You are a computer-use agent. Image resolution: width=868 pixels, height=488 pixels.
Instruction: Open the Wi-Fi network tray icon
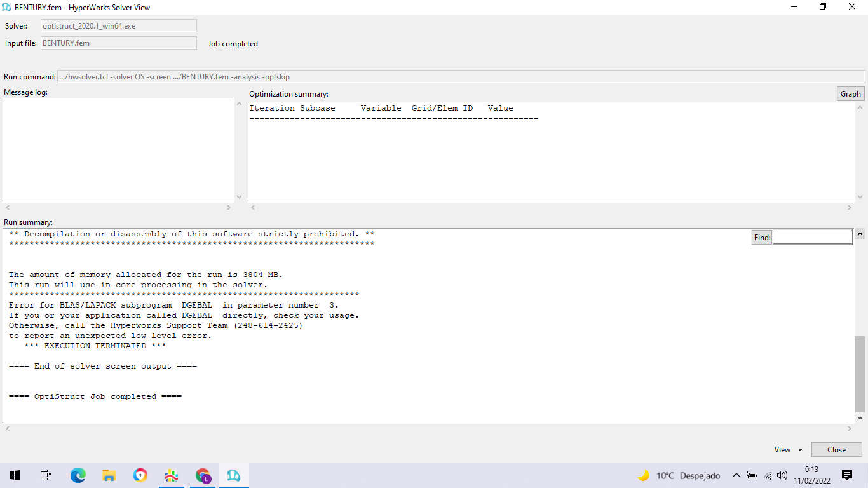coord(768,475)
